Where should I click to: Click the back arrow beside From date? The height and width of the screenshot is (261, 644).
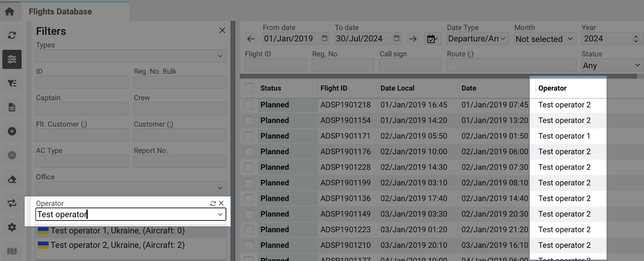coord(251,39)
